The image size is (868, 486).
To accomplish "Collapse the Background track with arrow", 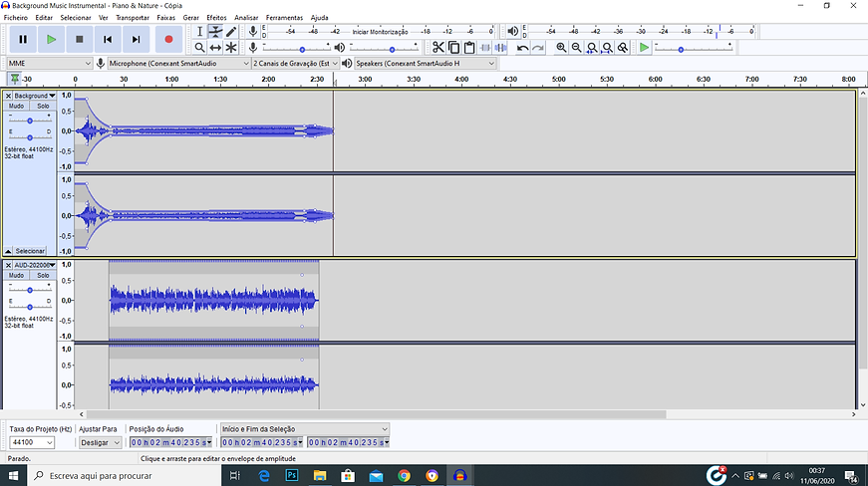I will pyautogui.click(x=8, y=250).
